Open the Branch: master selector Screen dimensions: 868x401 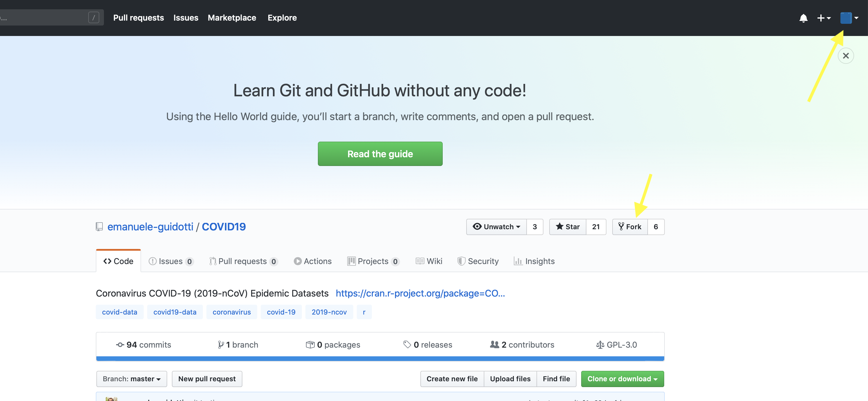coord(132,379)
